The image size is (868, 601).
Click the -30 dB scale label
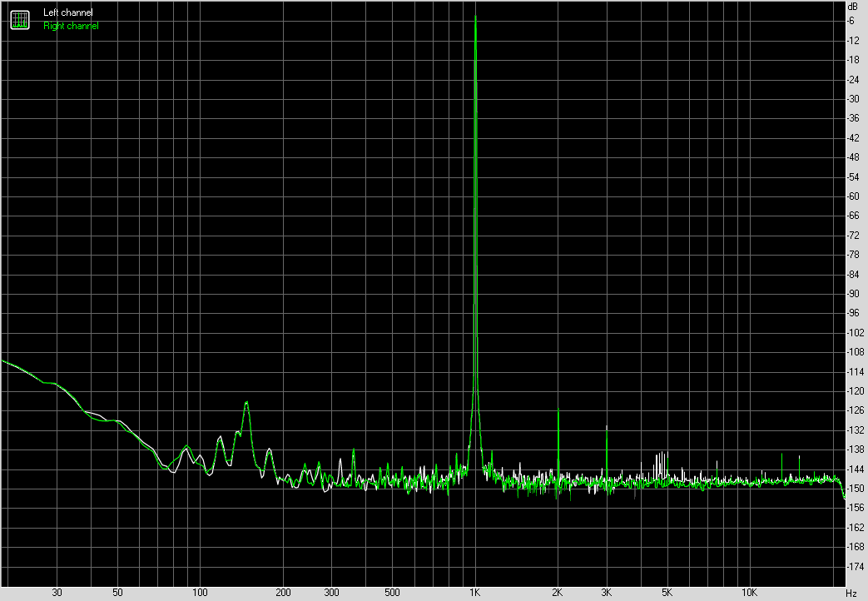coord(854,98)
